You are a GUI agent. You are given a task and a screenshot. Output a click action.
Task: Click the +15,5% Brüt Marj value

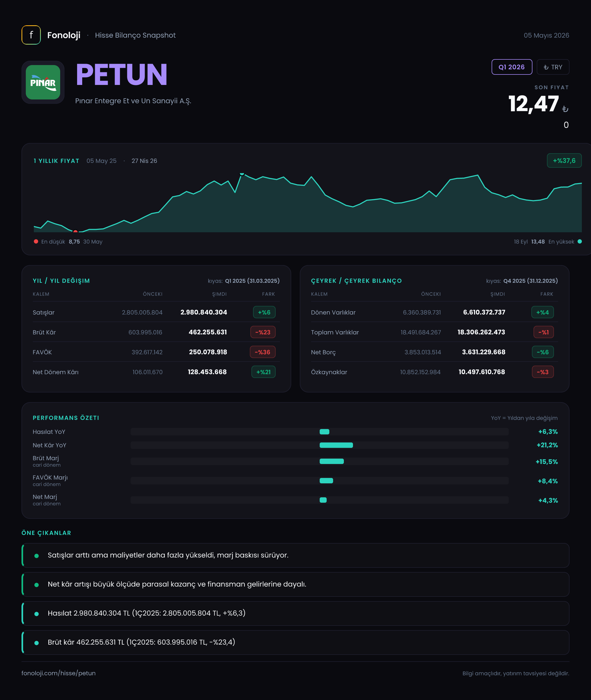[x=546, y=462]
